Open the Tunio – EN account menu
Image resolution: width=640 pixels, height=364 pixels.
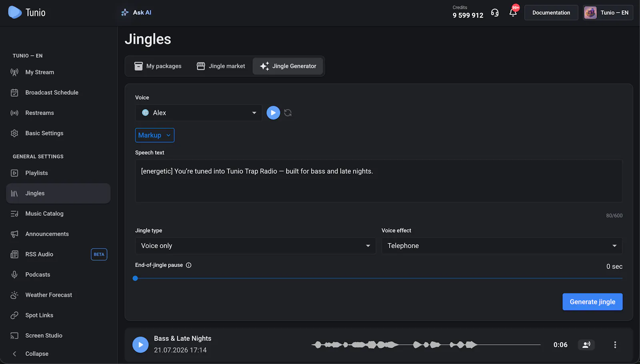608,13
